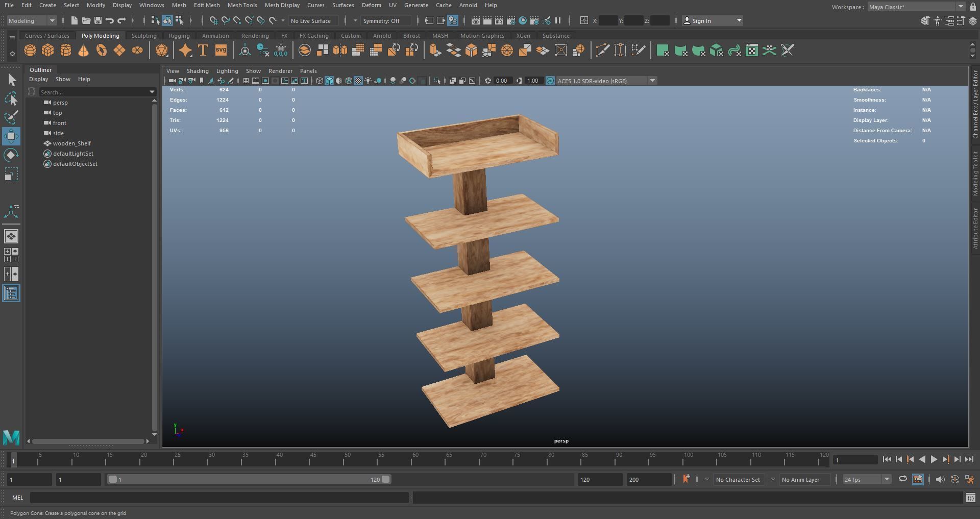The image size is (980, 519).
Task: Go to end of playback range
Action: point(969,459)
